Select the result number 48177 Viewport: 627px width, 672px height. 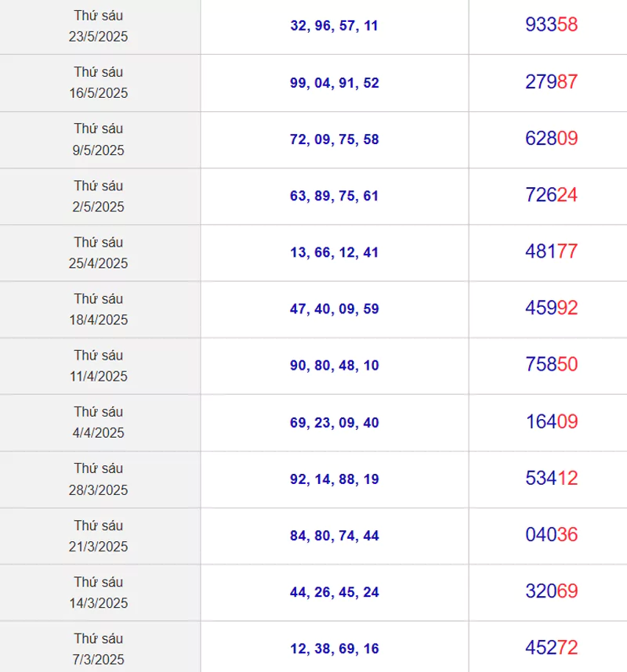(x=551, y=251)
